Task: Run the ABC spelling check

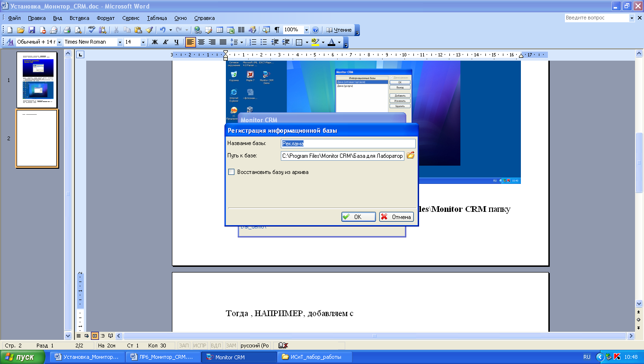Action: click(x=92, y=30)
